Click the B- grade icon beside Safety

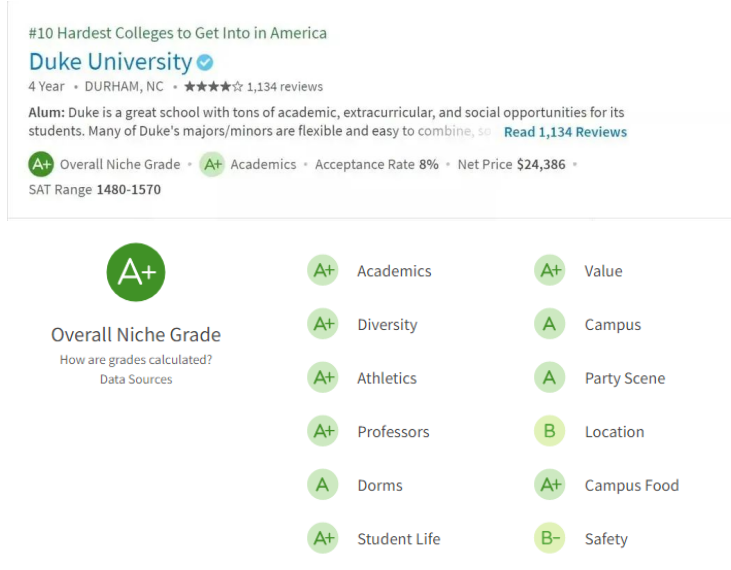coord(549,539)
